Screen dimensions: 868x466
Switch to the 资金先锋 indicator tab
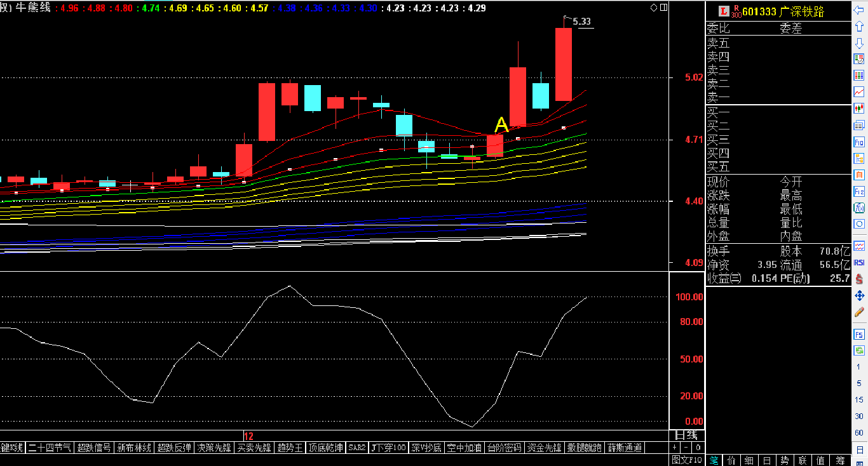544,448
